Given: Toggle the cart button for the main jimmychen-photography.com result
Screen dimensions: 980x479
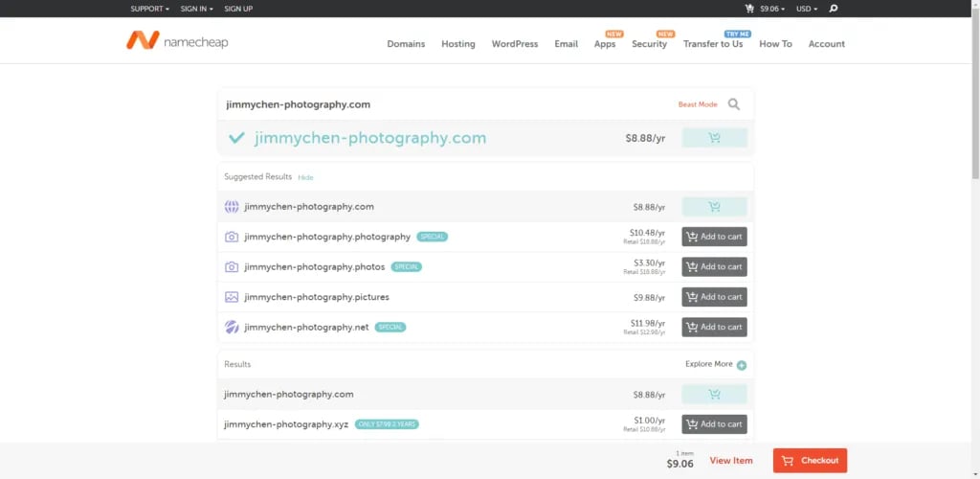Looking at the screenshot, I should 714,138.
